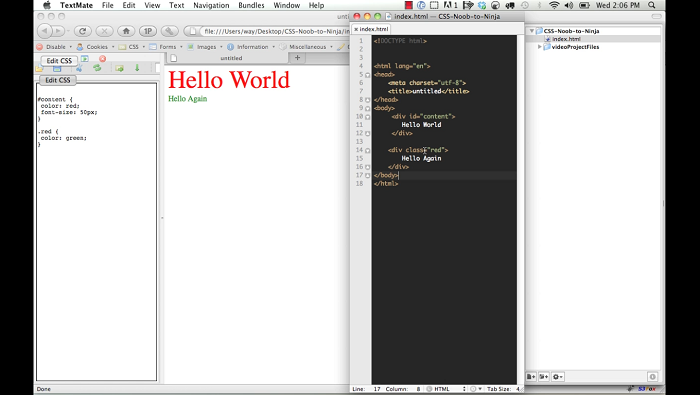
Task: Click the battery icon in menu bar
Action: point(584,5)
